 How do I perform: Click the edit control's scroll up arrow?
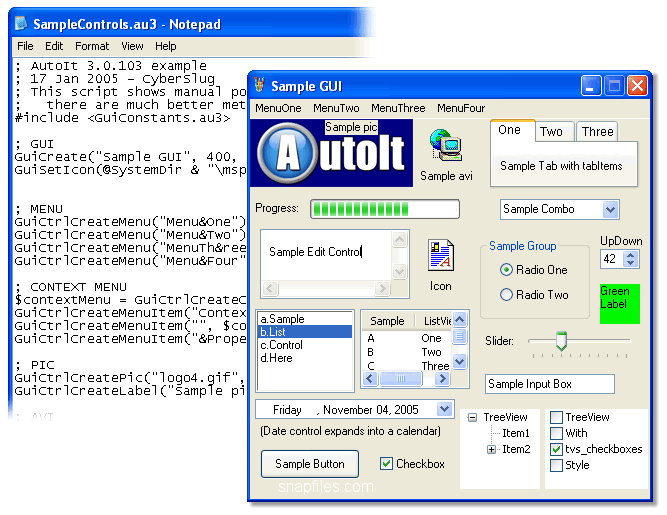[x=399, y=240]
